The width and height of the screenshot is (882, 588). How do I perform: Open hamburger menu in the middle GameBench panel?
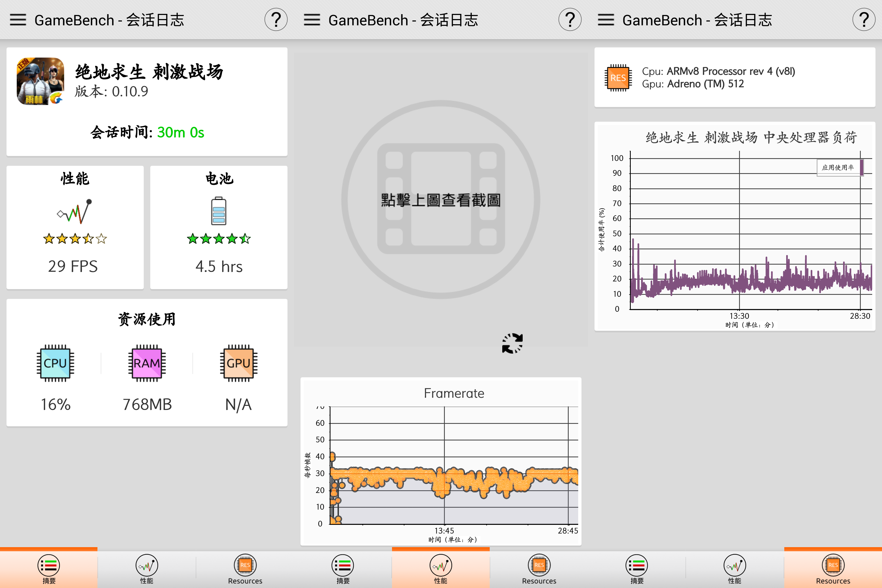pyautogui.click(x=312, y=20)
